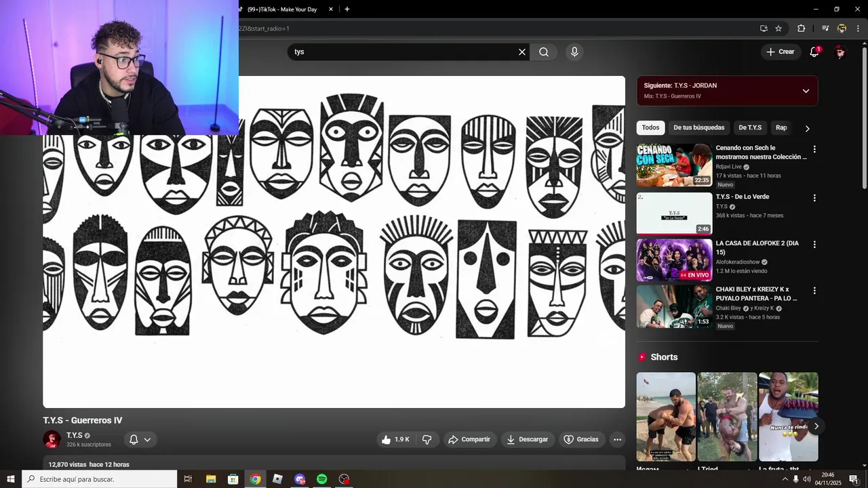
Task: Open 'CHAKI BLEY x KREIZY K' video title
Action: [757, 293]
